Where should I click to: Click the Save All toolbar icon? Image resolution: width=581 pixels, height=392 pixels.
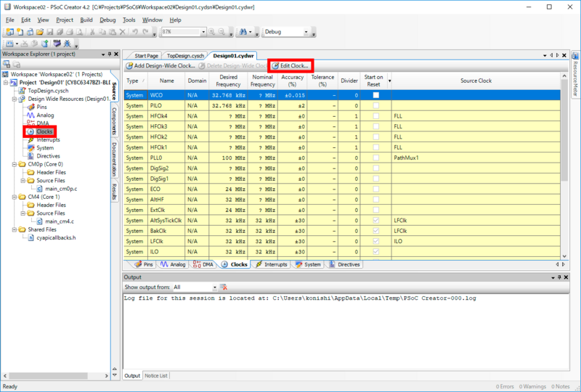tap(60, 32)
